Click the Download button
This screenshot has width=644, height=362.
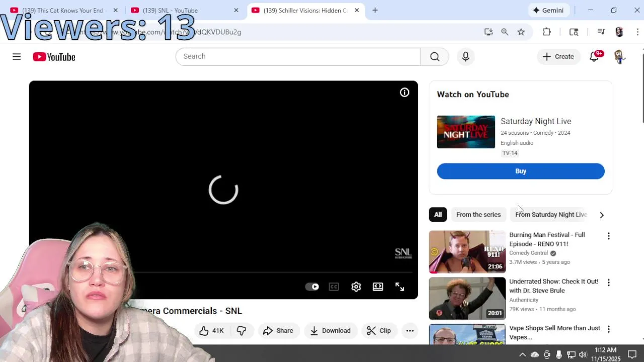point(331,330)
